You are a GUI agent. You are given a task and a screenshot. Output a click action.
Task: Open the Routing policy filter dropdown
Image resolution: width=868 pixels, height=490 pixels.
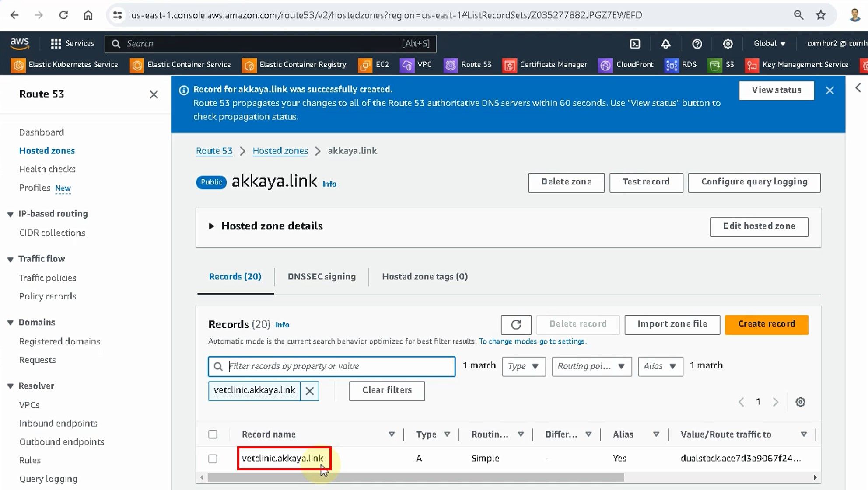click(x=591, y=366)
